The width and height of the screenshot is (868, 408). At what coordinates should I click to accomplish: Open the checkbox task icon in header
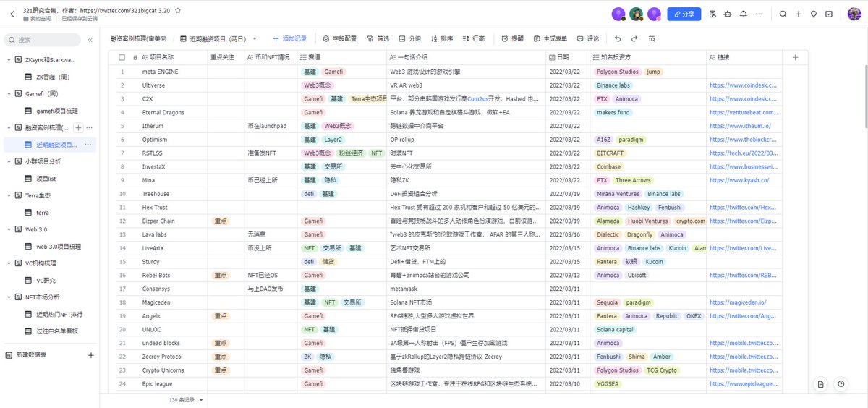[830, 14]
